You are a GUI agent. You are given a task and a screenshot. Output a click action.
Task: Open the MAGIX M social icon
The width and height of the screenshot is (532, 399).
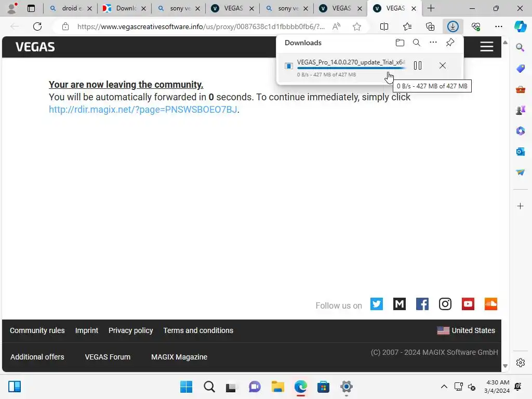click(400, 304)
